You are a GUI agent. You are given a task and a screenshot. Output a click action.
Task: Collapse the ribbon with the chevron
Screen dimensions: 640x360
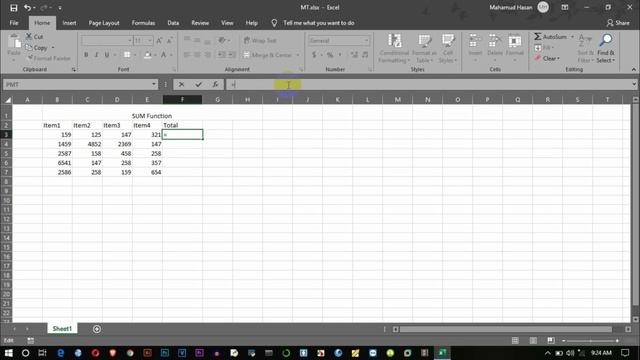tap(633, 69)
